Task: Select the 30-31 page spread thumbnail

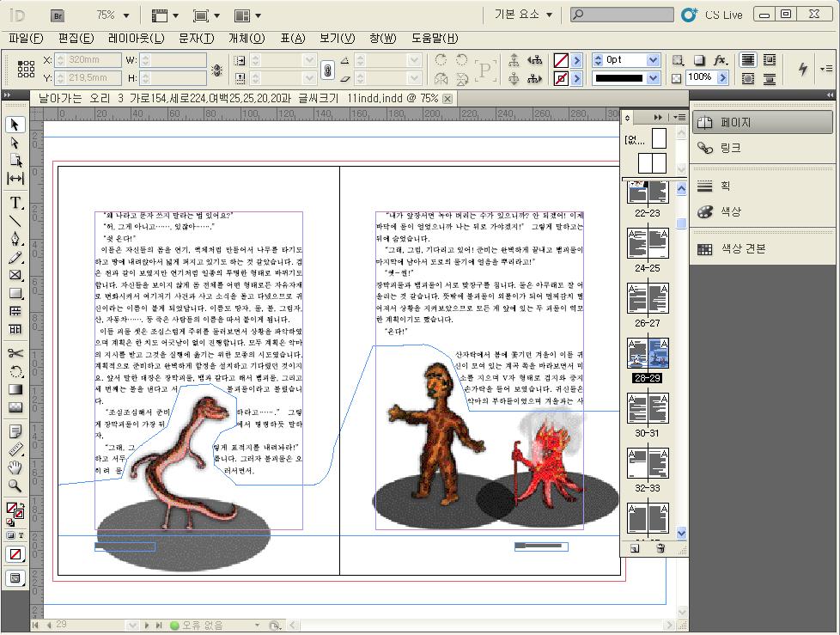Action: point(648,412)
